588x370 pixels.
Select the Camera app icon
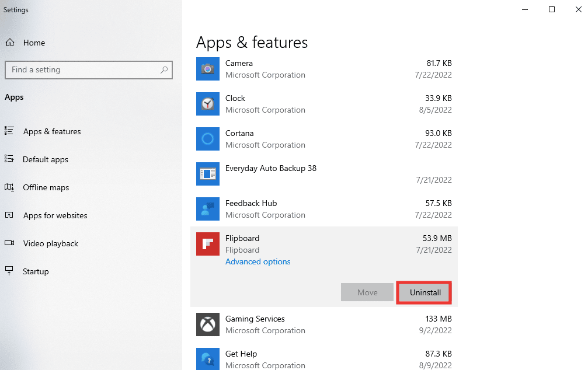(208, 69)
